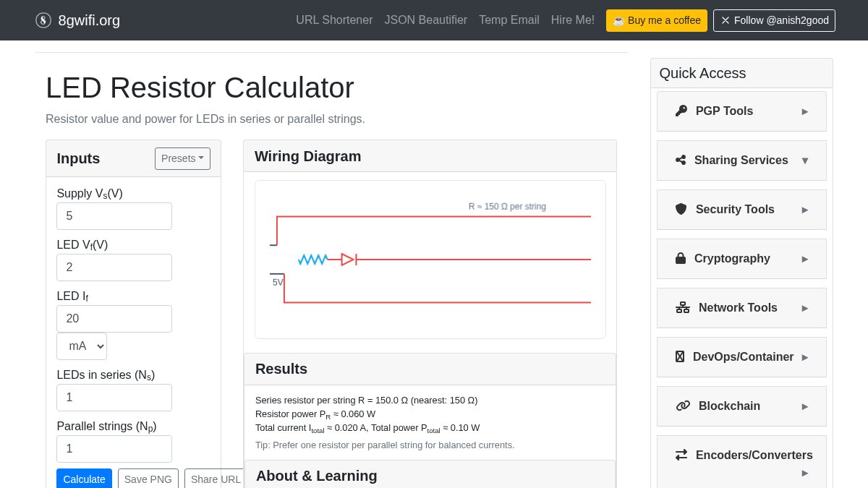Image resolution: width=868 pixels, height=488 pixels.
Task: Open the Presets dropdown
Action: (x=182, y=158)
